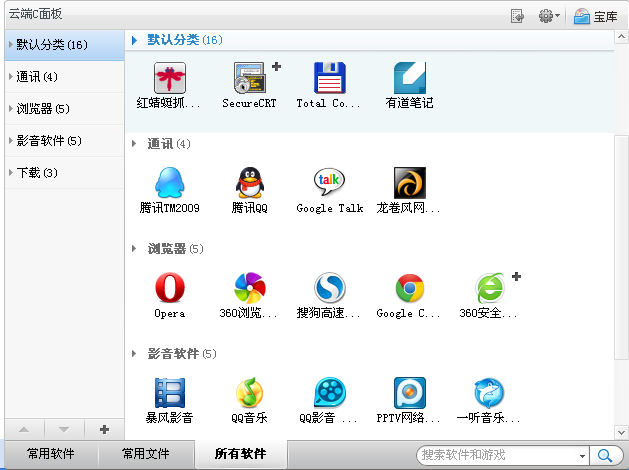The height and width of the screenshot is (470, 629).
Task: Click the search magnifier button
Action: point(605,455)
